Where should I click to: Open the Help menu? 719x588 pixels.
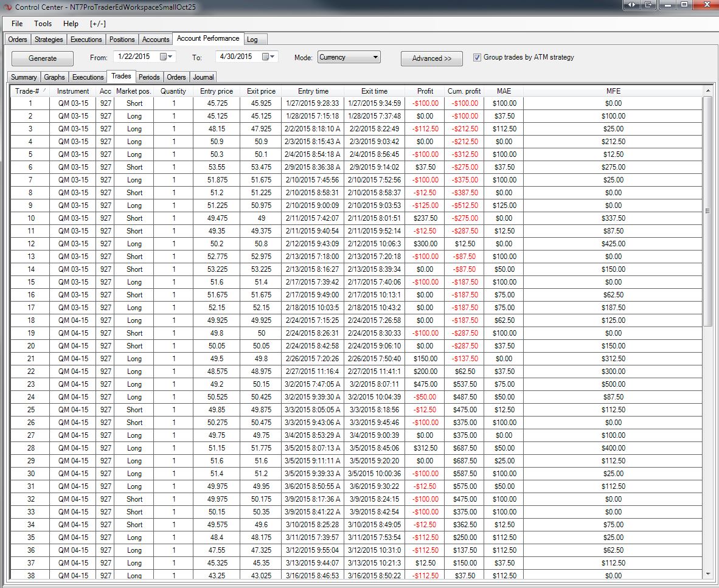71,23
